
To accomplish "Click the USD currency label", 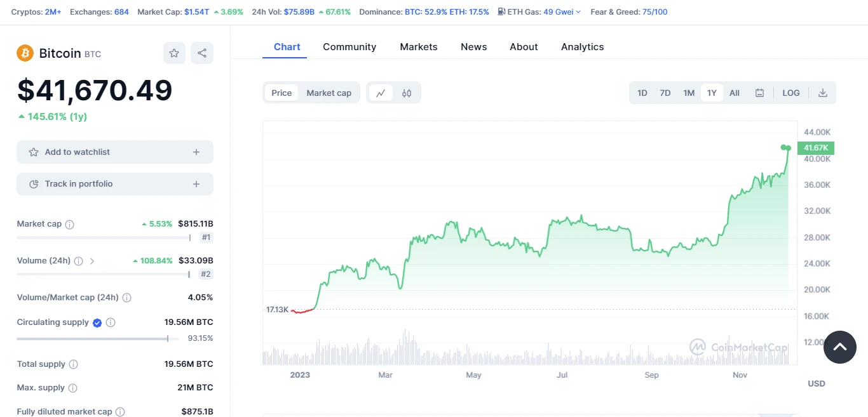I will click(x=817, y=384).
